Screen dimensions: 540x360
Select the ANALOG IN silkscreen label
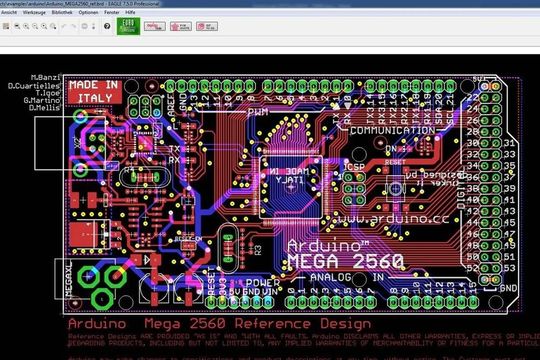click(347, 277)
